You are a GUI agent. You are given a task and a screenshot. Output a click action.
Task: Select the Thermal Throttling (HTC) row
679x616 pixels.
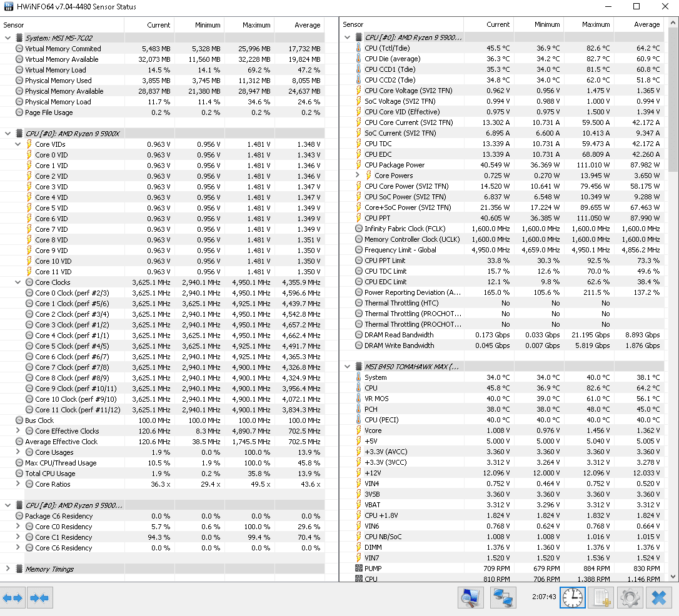point(502,303)
